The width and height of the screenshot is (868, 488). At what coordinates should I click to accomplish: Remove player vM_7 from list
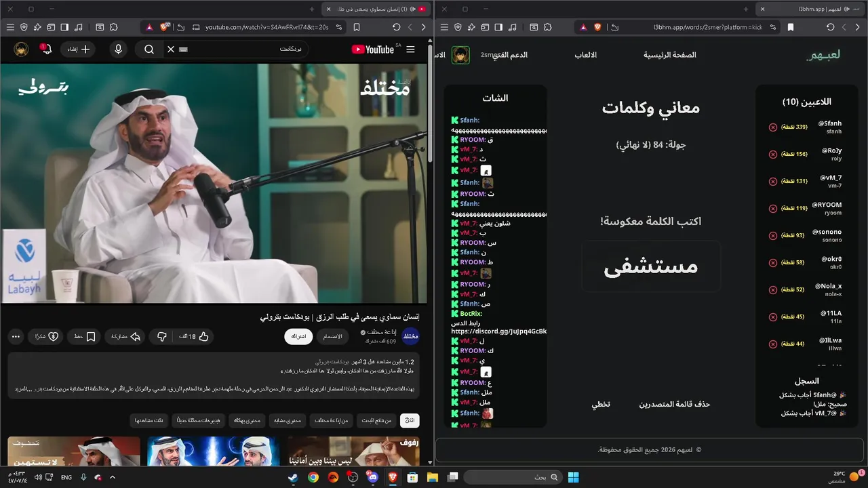(x=772, y=181)
